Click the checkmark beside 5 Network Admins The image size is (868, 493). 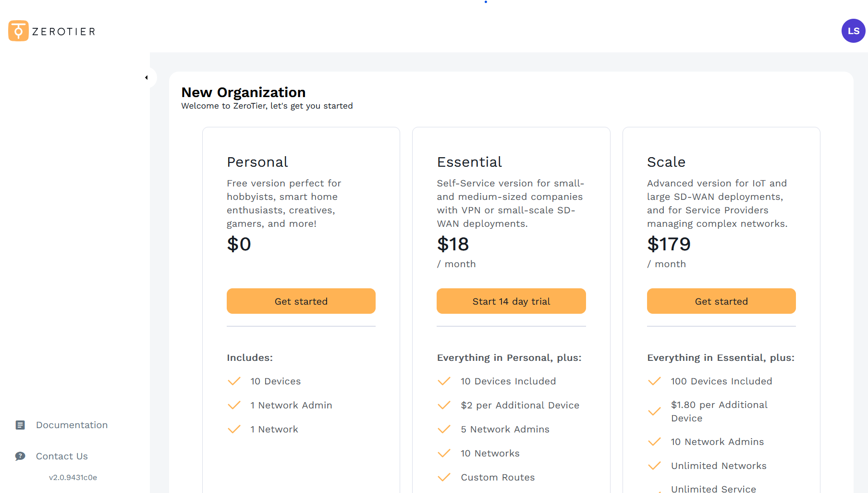[x=444, y=429]
